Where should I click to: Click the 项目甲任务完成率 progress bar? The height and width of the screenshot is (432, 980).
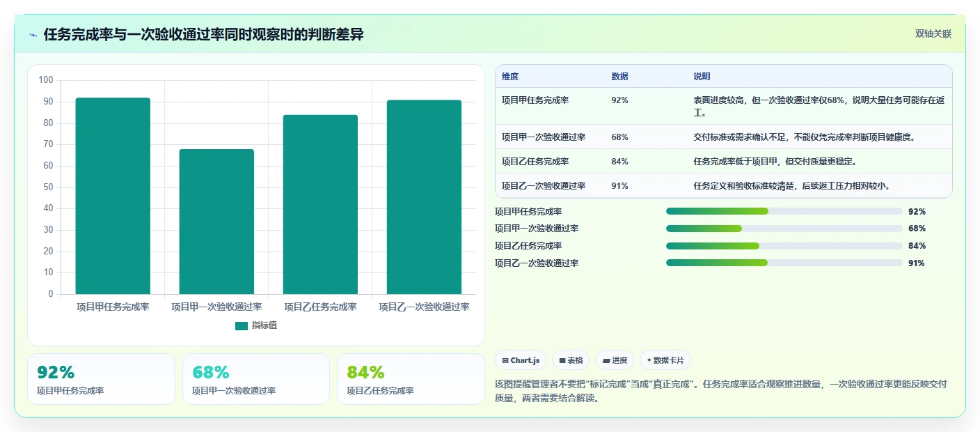[784, 211]
